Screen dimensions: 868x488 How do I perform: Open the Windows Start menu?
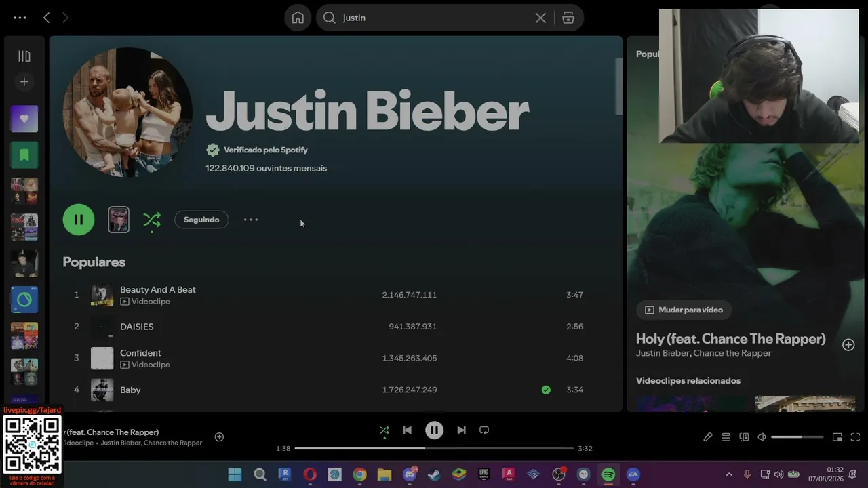click(235, 474)
